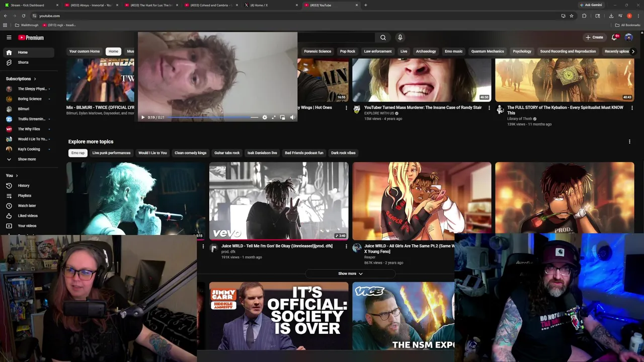The image size is (644, 362).
Task: Expand Show more under subscriptions list
Action: (x=29, y=159)
